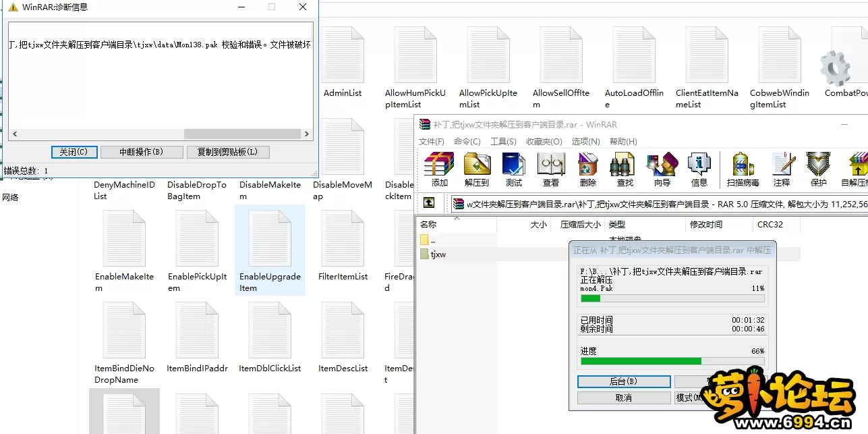This screenshot has height=434, width=868.
Task: Select the ClientEatItemNameList file
Action: coord(707,67)
